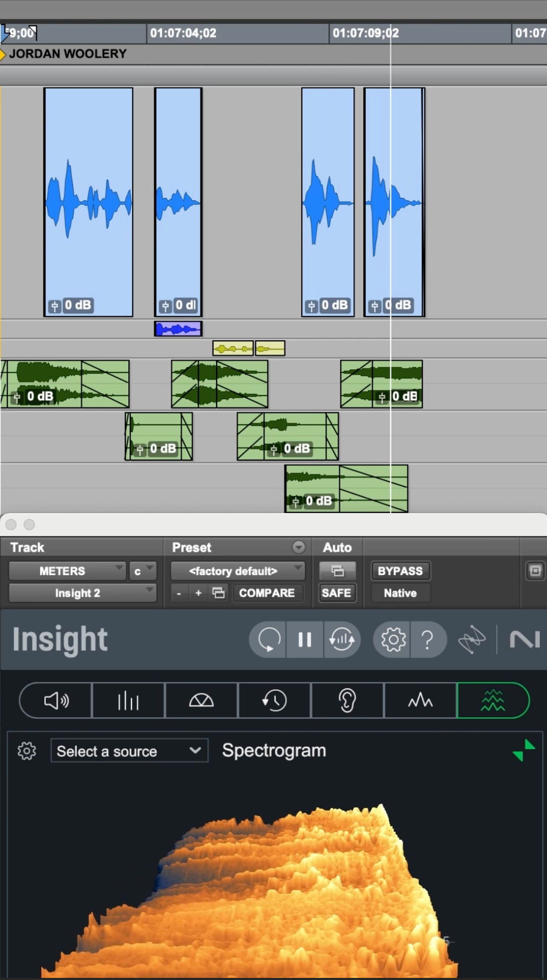
Task: Click the Native format button
Action: coord(400,593)
